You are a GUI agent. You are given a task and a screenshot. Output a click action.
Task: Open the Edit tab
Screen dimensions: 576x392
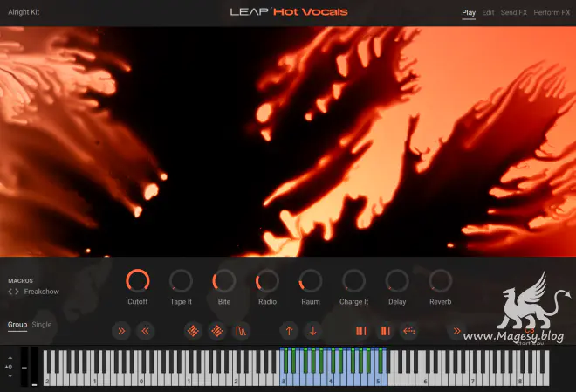(x=488, y=12)
